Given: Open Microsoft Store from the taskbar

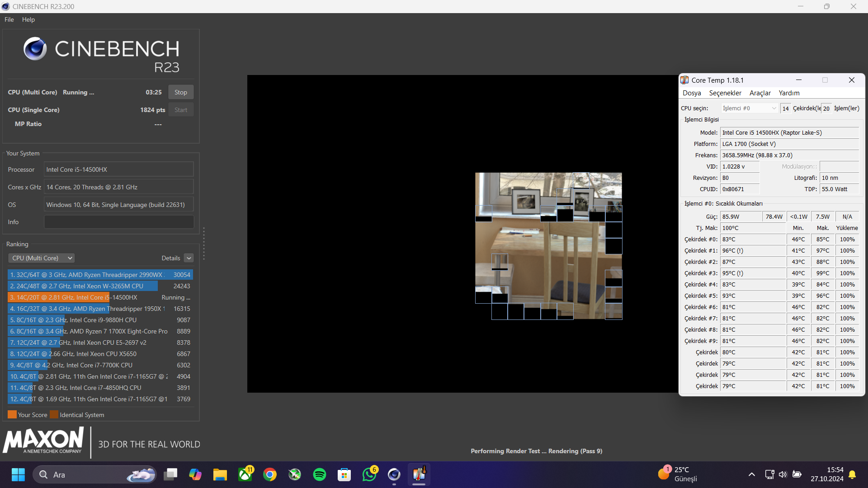Looking at the screenshot, I should click(344, 474).
